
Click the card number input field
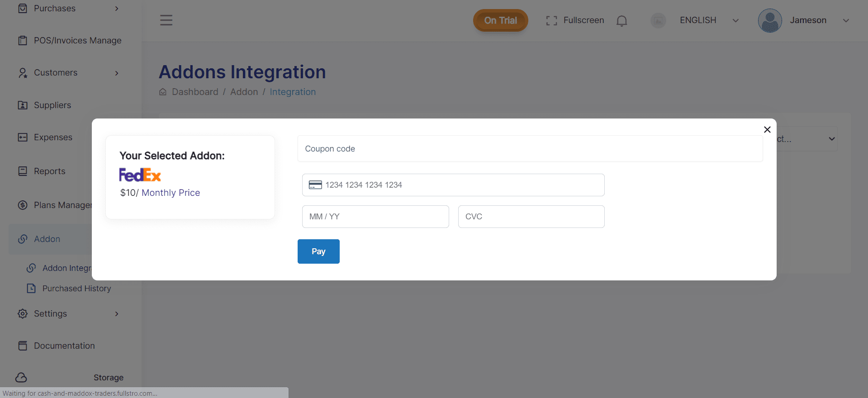point(453,185)
